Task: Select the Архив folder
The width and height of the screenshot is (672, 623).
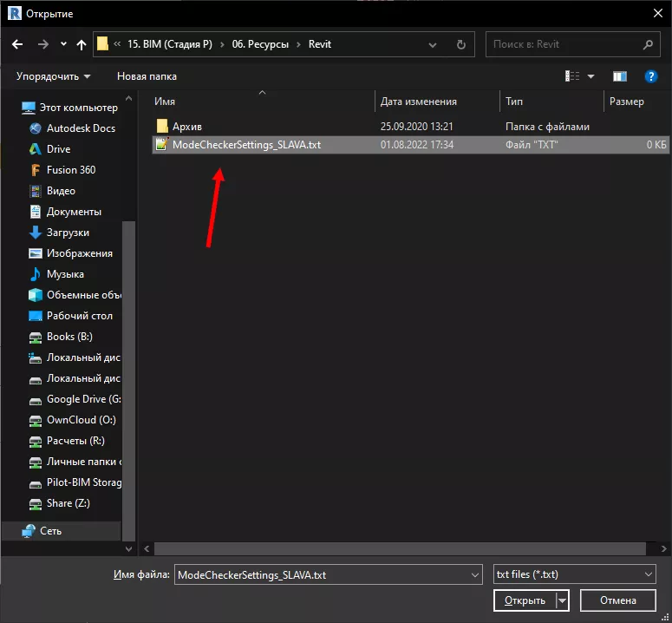Action: coord(186,127)
